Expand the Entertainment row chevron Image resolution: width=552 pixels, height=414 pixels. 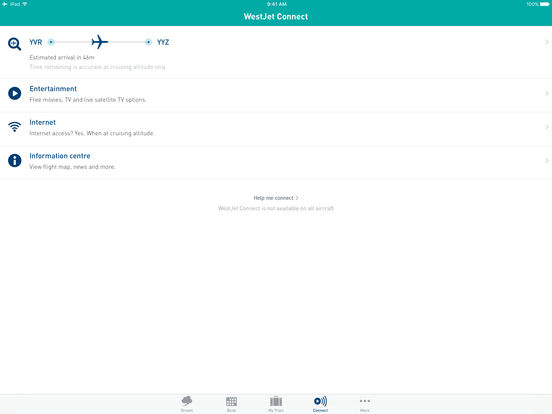click(x=547, y=93)
